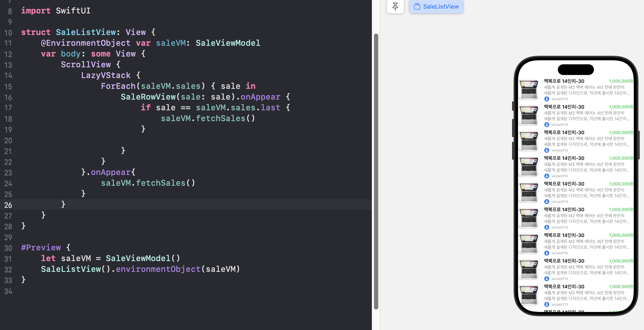This screenshot has height=330, width=644.
Task: Click profile avatar icon in second sale row
Action: click(x=547, y=125)
